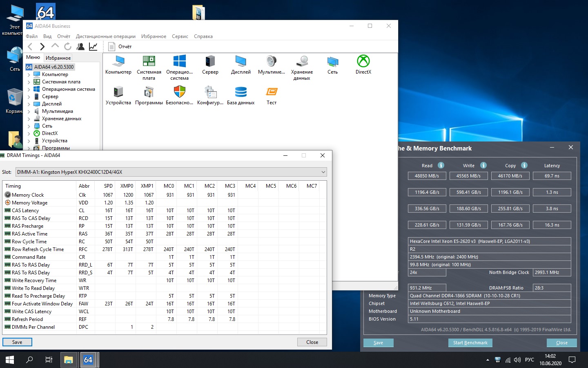Open the user management toolbar icon

[80, 47]
